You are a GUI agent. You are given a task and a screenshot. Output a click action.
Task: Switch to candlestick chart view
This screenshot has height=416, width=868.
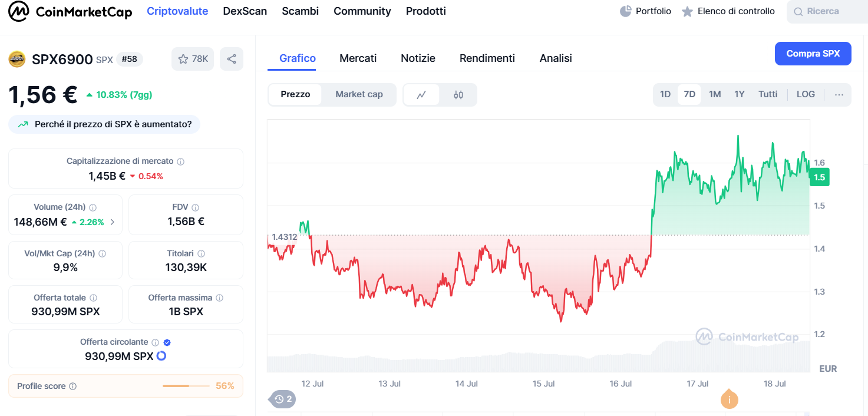[x=458, y=94]
